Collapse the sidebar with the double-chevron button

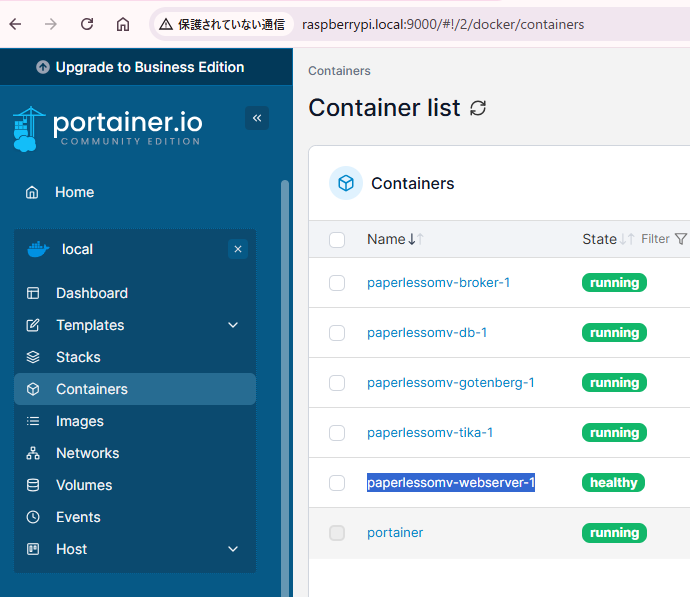tap(257, 118)
